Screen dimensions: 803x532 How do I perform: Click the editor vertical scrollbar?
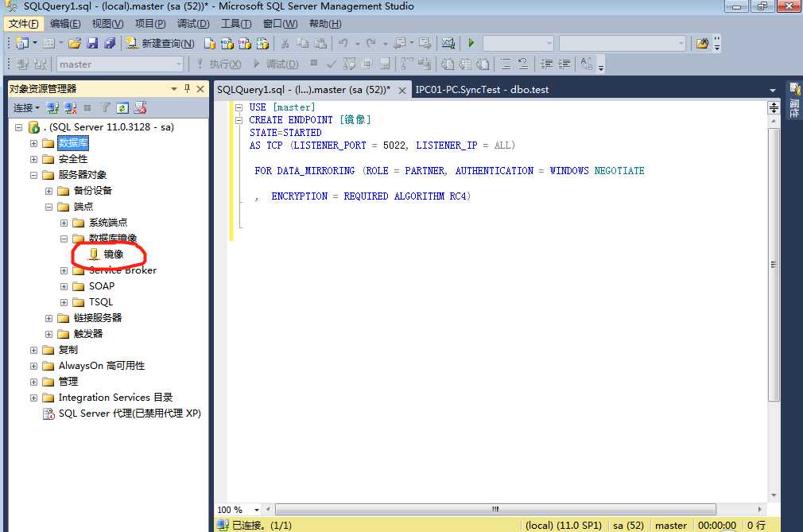pyautogui.click(x=774, y=265)
